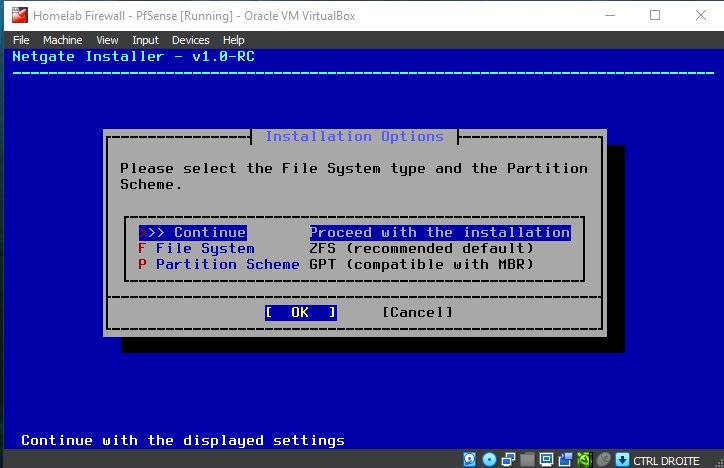The height and width of the screenshot is (468, 724).
Task: Click the 'GPT (compatible with MBR)' value
Action: 421,264
